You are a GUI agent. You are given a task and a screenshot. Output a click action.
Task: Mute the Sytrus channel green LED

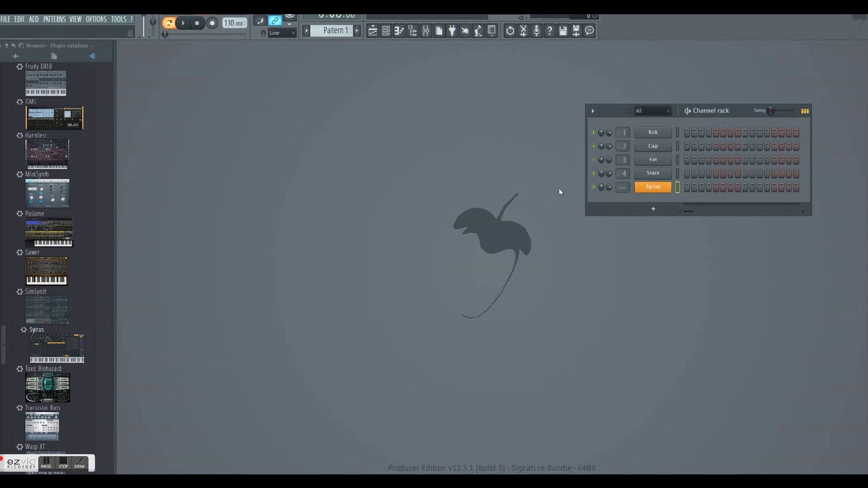593,186
